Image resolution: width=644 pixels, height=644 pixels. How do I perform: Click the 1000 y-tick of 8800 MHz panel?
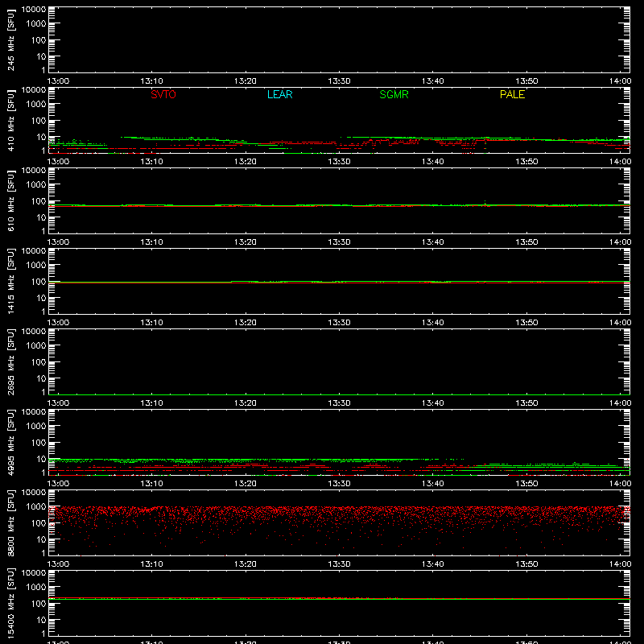pos(35,507)
